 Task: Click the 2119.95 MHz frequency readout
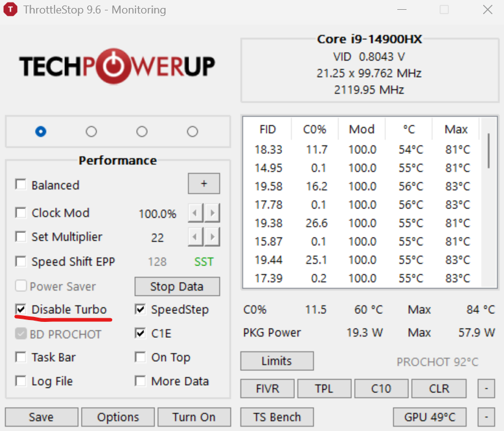click(x=369, y=90)
